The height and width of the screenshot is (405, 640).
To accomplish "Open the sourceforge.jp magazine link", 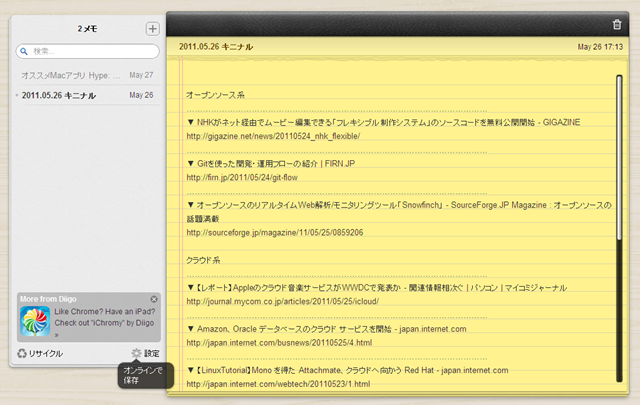I will [275, 232].
